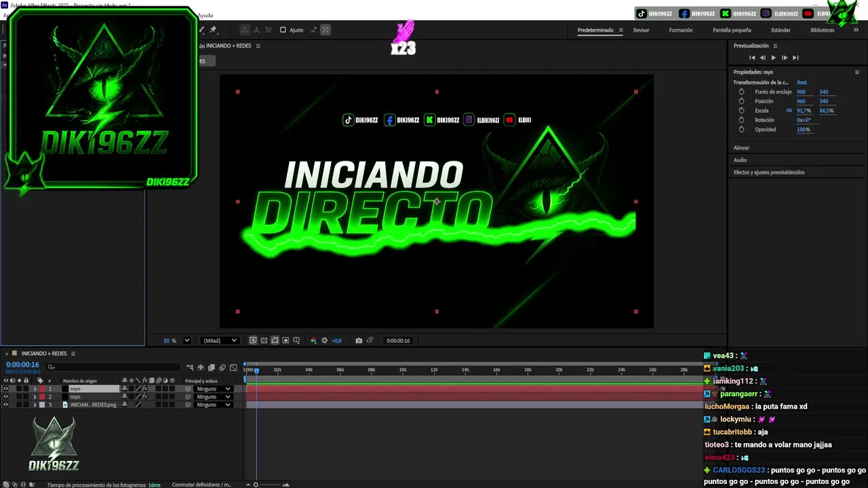Click Rest. to reset transform

pos(802,83)
